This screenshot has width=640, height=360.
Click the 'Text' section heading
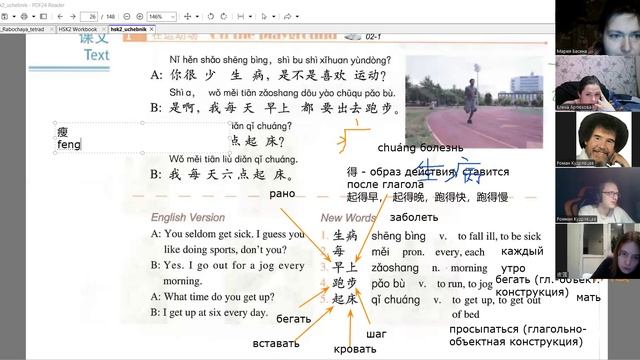click(x=97, y=55)
